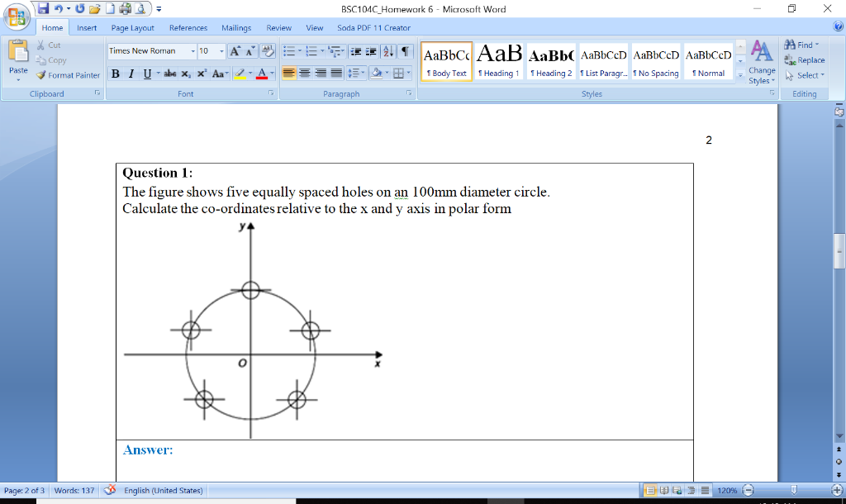Open Change Styles menu
Viewport: 846px width, 504px height.
tap(761, 62)
